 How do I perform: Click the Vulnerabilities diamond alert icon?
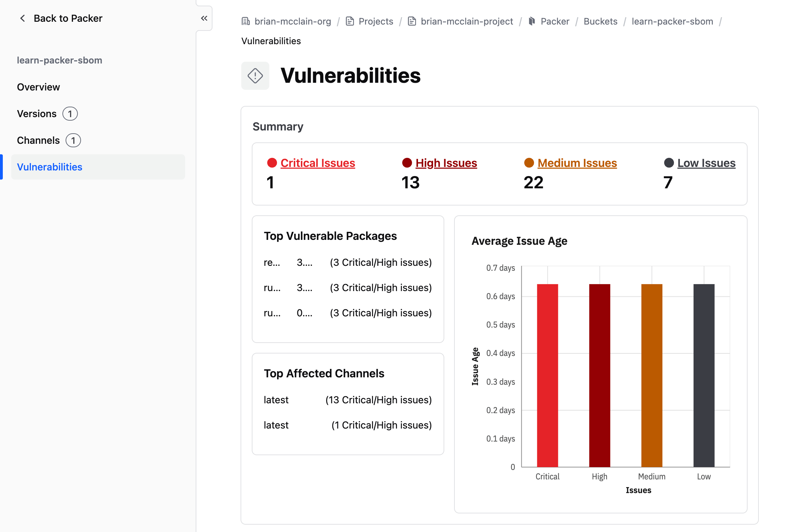(255, 76)
